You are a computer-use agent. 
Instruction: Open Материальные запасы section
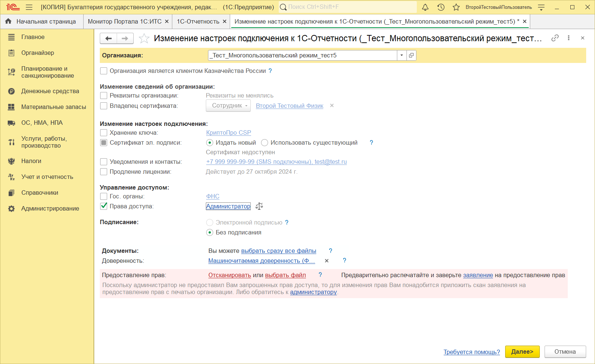(47, 107)
